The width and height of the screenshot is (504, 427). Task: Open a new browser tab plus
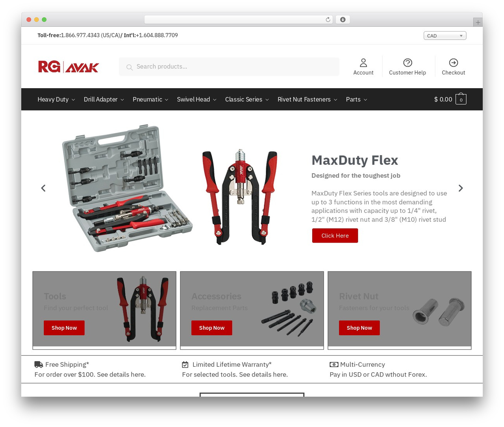[478, 22]
